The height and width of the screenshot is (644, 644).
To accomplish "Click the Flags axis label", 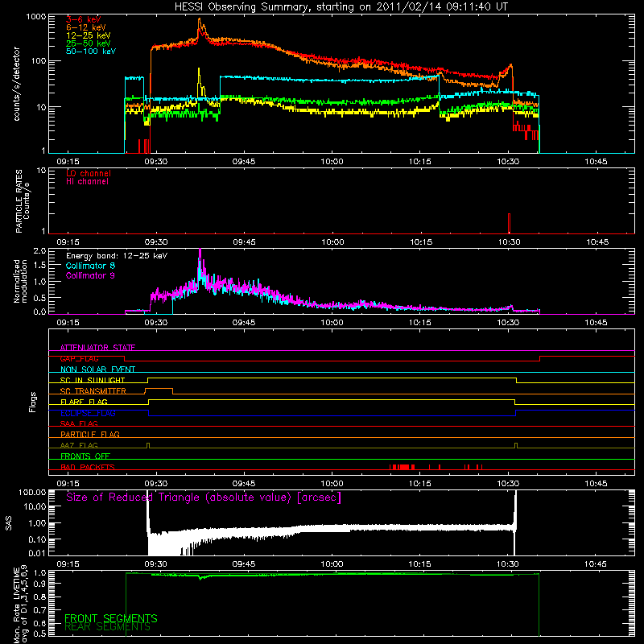I will [x=33, y=402].
